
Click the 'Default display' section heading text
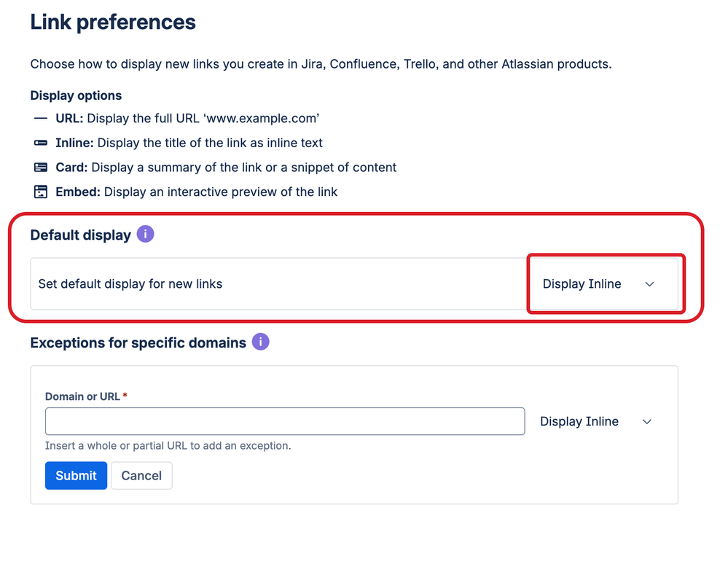point(80,235)
